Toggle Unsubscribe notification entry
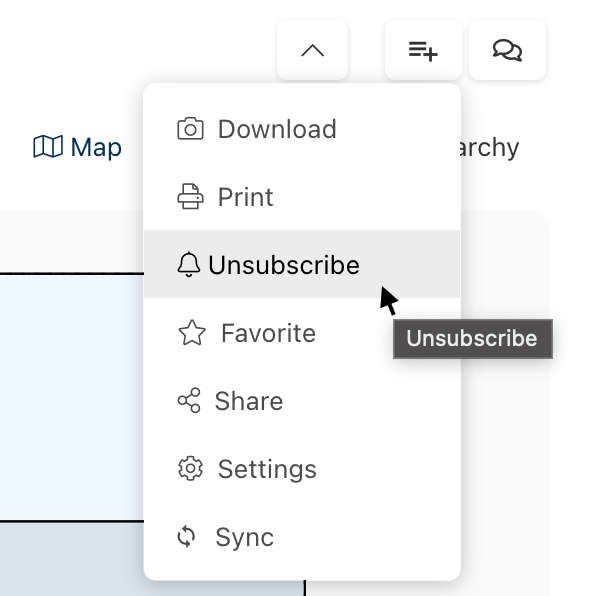The width and height of the screenshot is (602, 596). click(284, 265)
